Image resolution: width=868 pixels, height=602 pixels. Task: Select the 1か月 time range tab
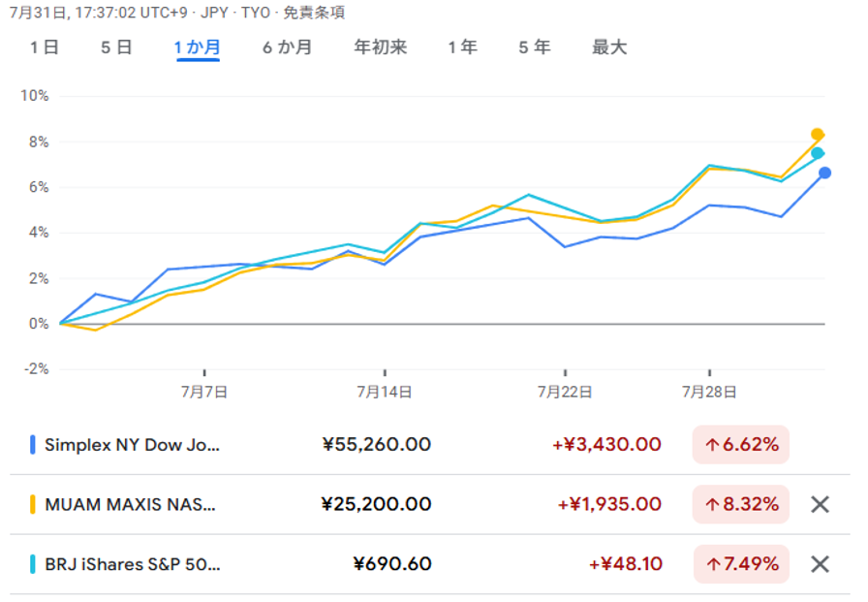coord(198,48)
